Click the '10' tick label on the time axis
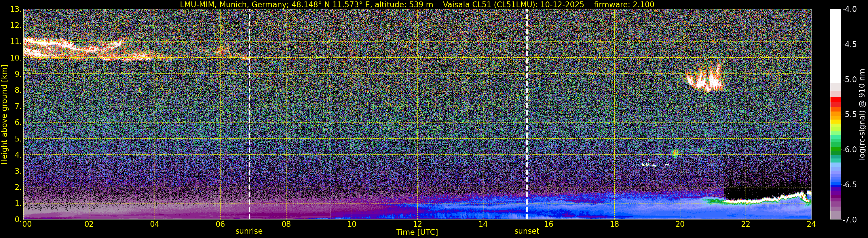The width and height of the screenshot is (868, 238). click(x=352, y=224)
